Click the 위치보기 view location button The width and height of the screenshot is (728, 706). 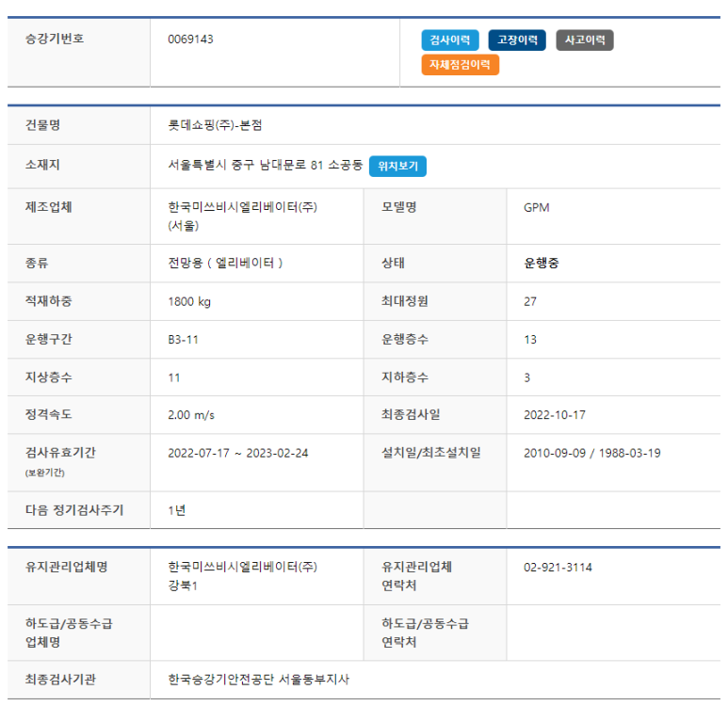click(397, 167)
